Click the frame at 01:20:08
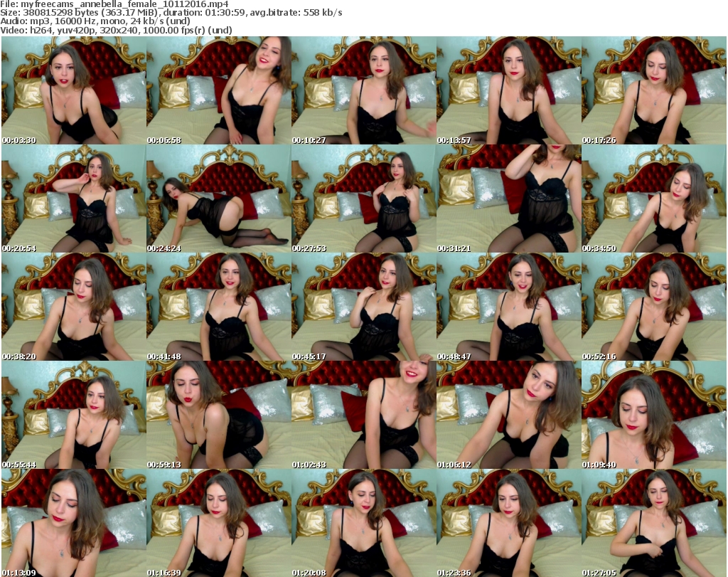Image resolution: width=728 pixels, height=577 pixels. click(363, 523)
